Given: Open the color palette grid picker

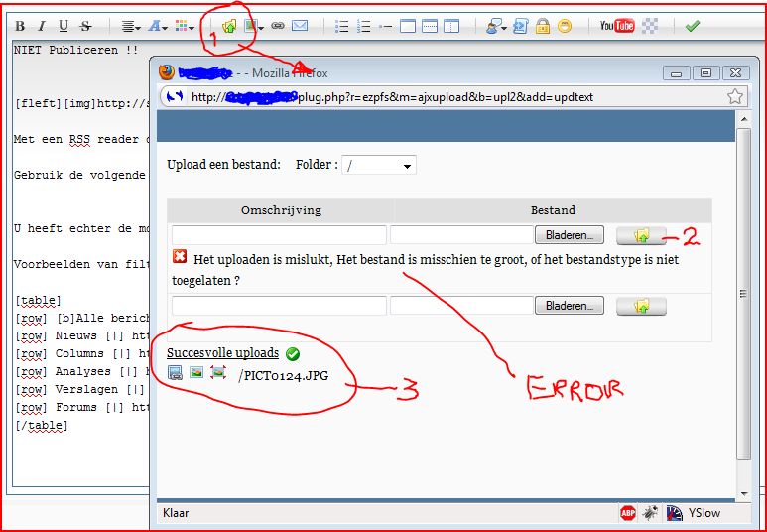Looking at the screenshot, I should coord(185,26).
